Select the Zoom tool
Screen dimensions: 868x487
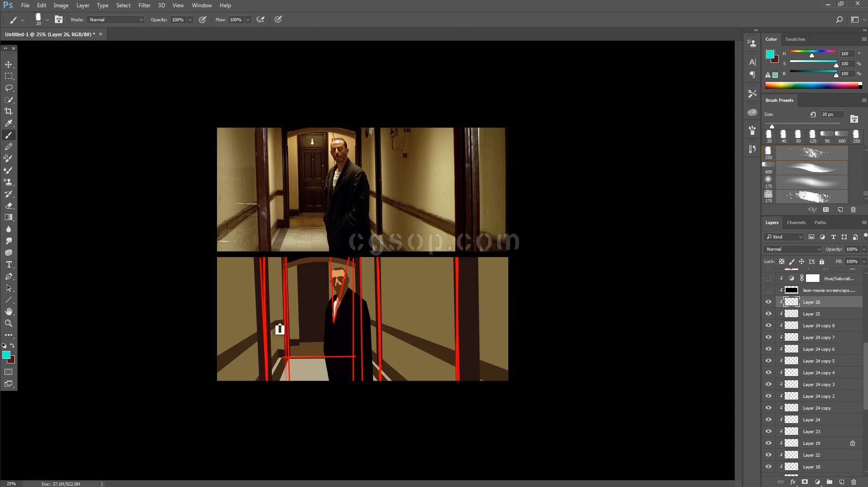(x=9, y=323)
